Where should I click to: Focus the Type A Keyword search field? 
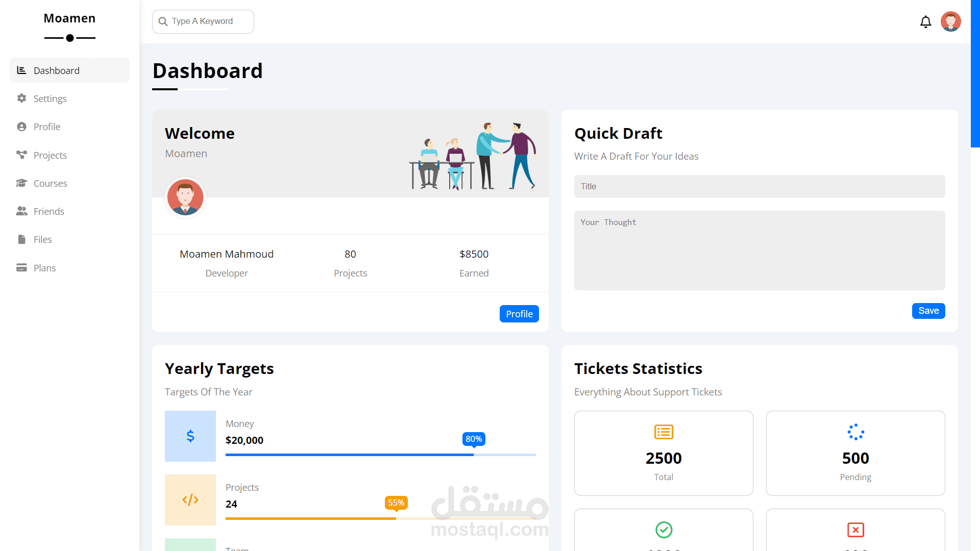[x=203, y=21]
